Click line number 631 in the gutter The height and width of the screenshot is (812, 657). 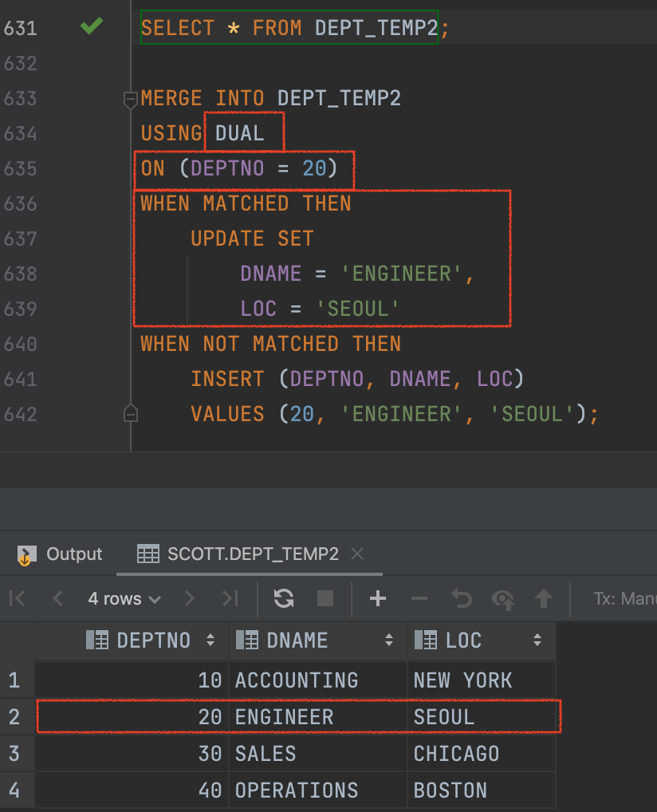(20, 28)
